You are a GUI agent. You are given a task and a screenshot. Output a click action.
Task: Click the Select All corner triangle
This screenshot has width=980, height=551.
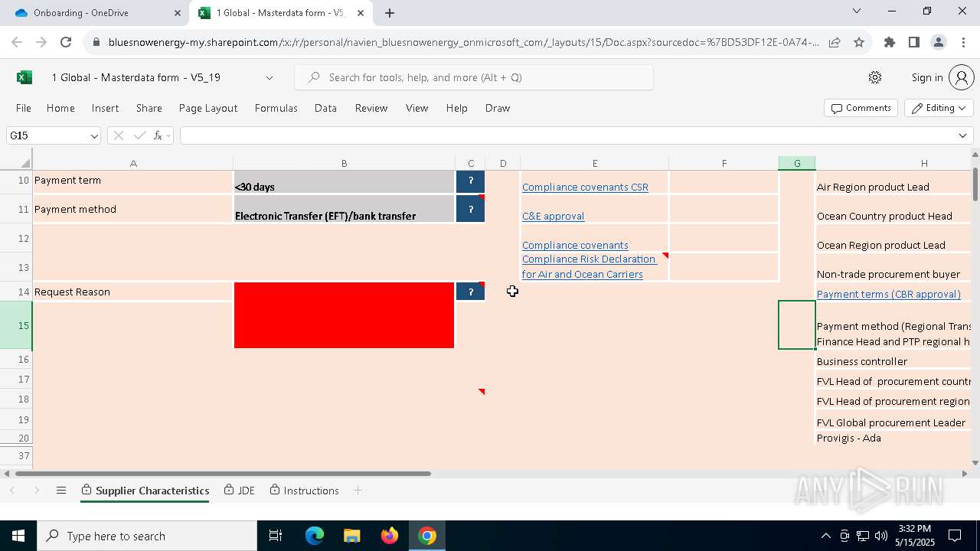pyautogui.click(x=25, y=163)
